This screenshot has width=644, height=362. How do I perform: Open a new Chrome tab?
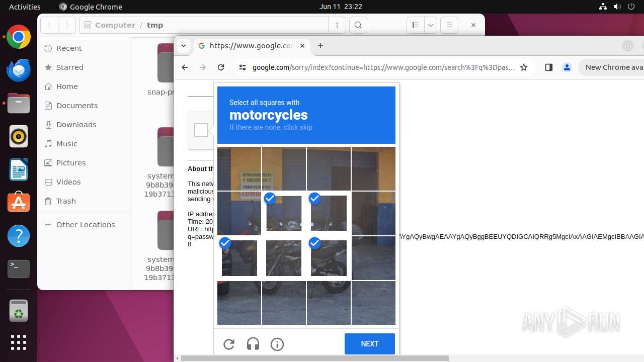[320, 46]
